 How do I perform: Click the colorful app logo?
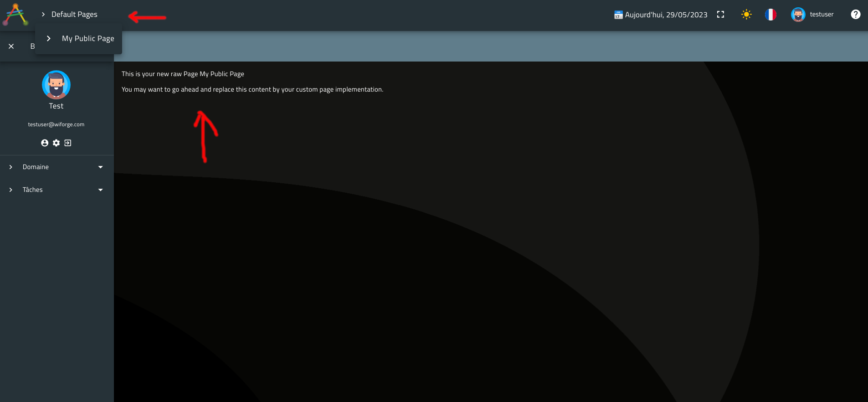(15, 15)
